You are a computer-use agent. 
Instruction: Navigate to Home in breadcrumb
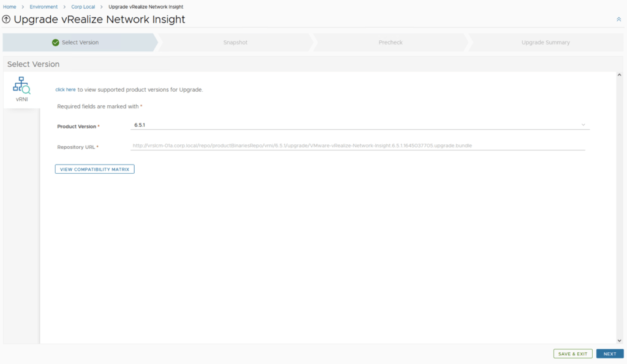click(x=10, y=7)
